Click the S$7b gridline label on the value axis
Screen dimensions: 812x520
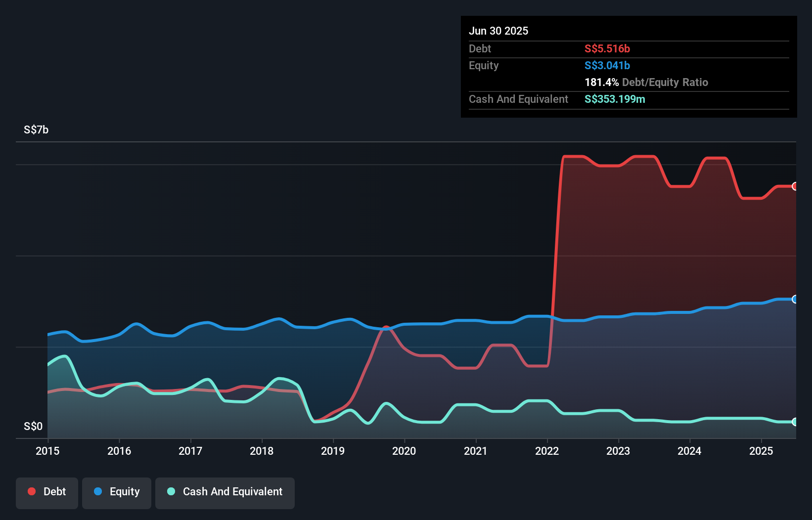36,130
